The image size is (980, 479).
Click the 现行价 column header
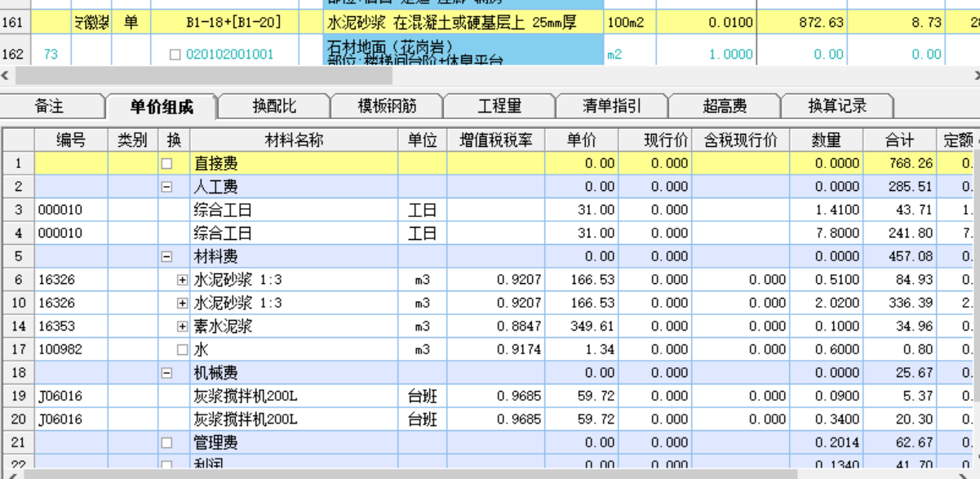(655, 140)
